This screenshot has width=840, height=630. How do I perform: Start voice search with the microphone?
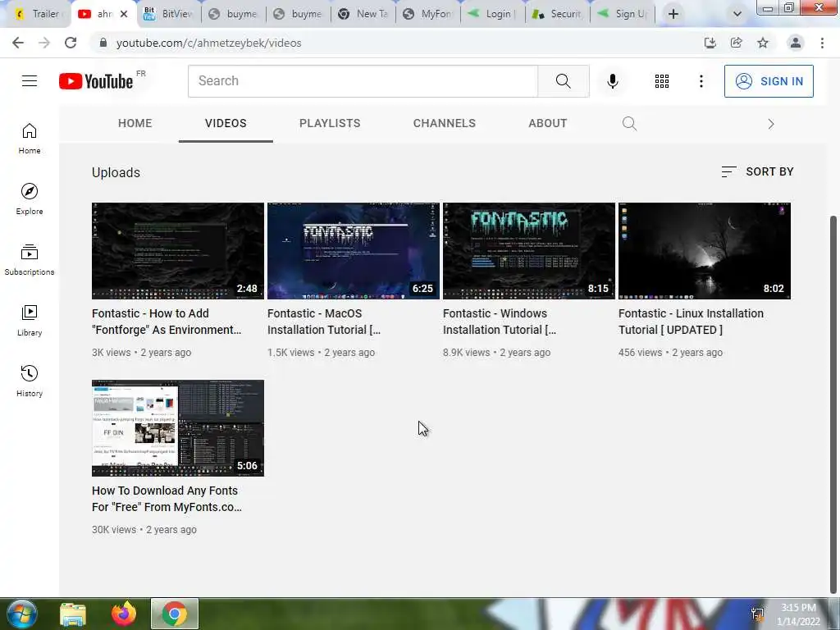pos(613,81)
